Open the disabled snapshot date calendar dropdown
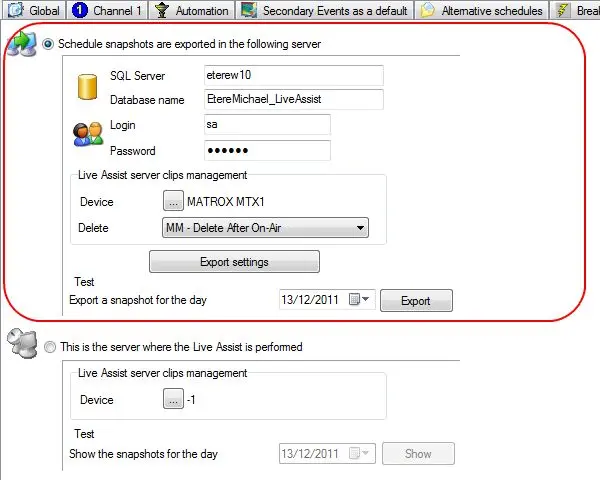Screen dimensions: 600x480 click(365, 453)
